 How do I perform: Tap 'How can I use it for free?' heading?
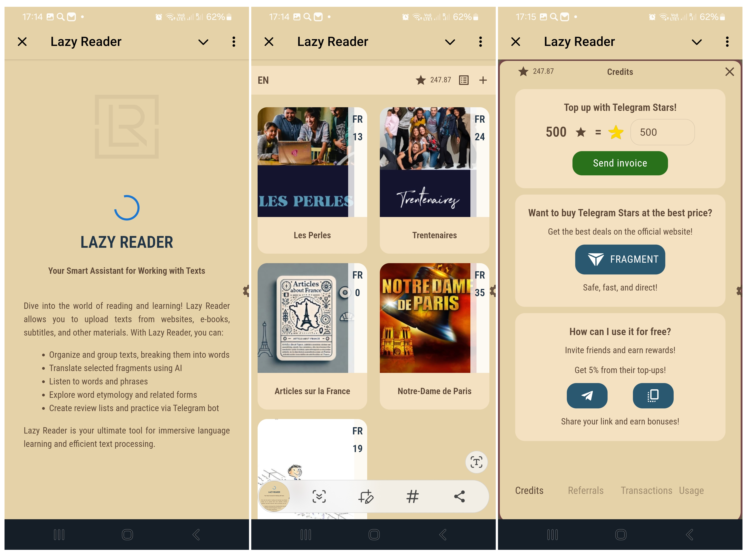coord(620,331)
